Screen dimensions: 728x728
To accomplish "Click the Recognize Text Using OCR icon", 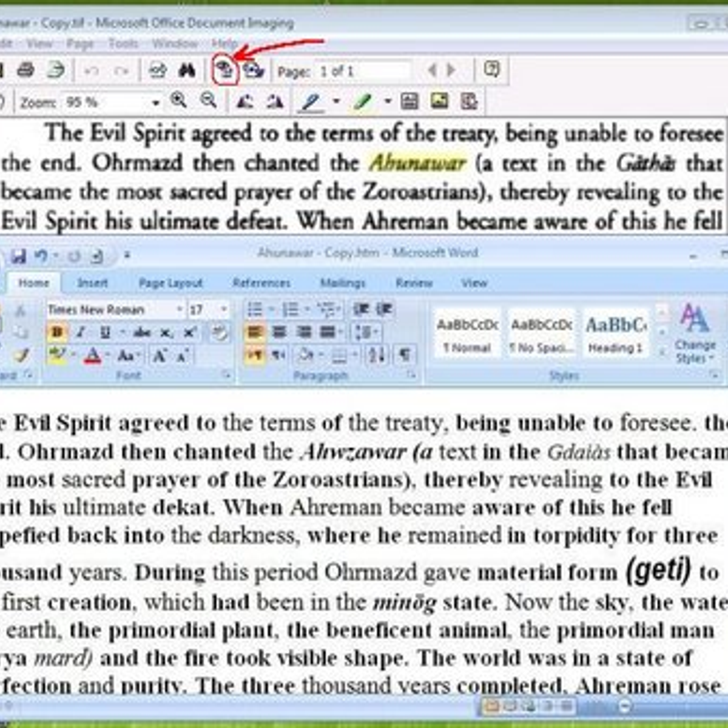I will tap(225, 71).
